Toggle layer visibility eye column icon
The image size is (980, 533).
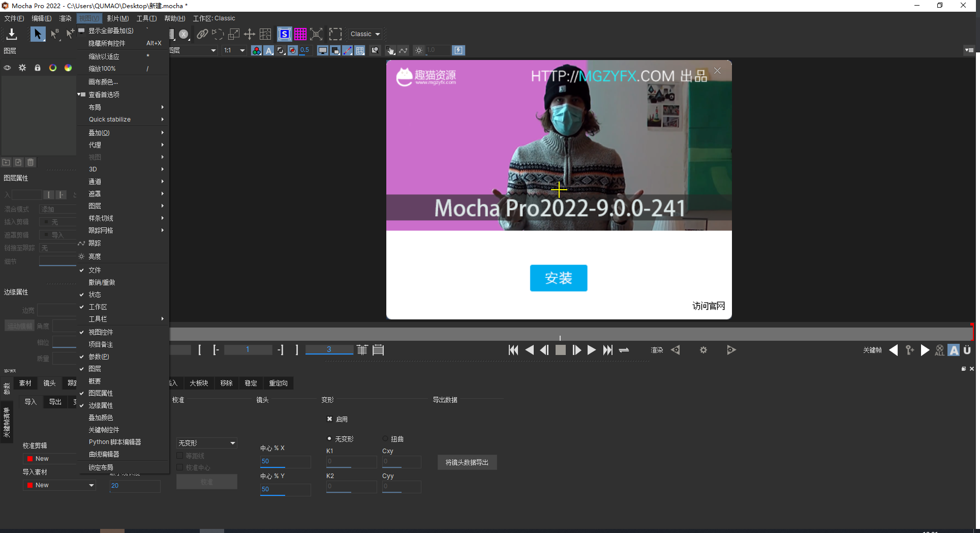click(x=7, y=68)
